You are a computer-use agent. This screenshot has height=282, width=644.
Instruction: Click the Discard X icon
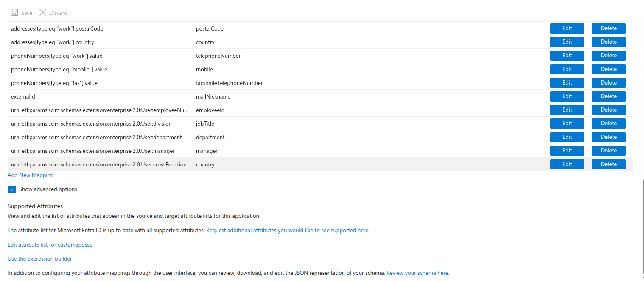tap(43, 13)
